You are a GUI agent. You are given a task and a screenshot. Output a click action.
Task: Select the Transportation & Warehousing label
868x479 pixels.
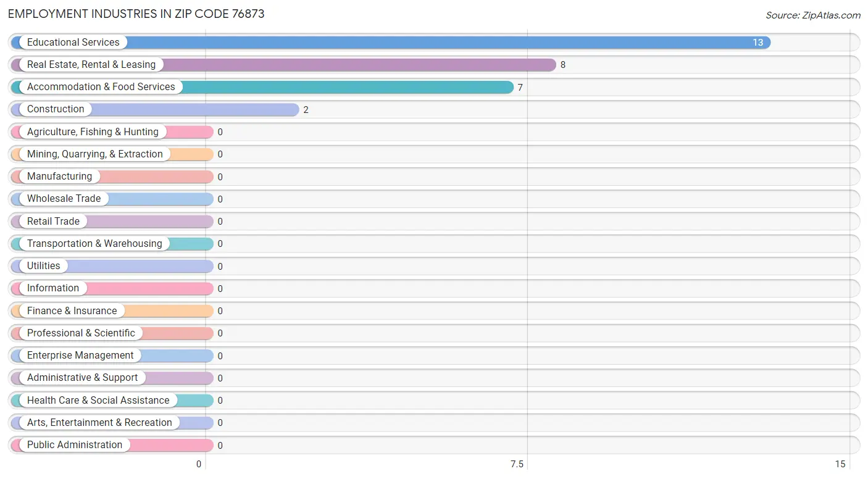coord(94,244)
